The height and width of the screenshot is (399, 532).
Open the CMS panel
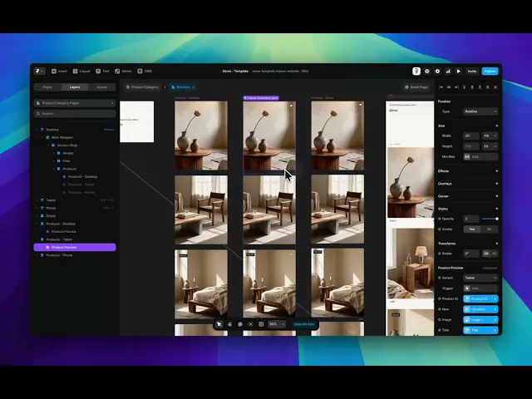145,71
